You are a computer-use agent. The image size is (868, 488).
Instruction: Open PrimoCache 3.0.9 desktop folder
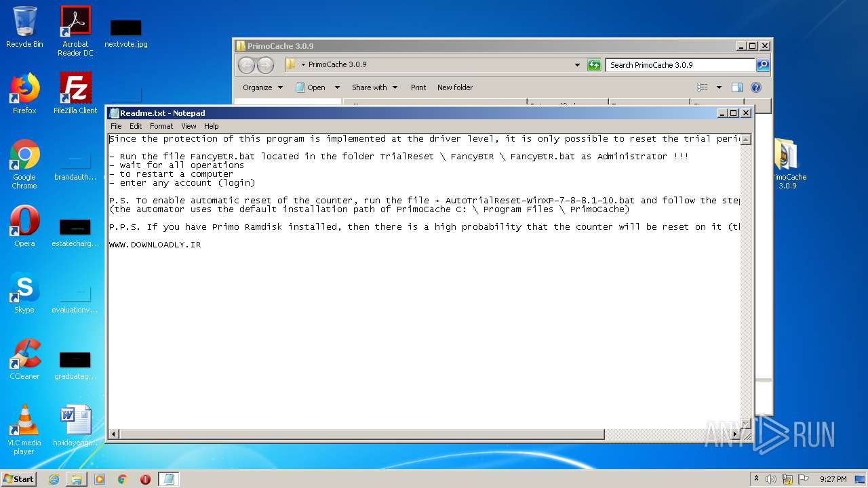[787, 164]
